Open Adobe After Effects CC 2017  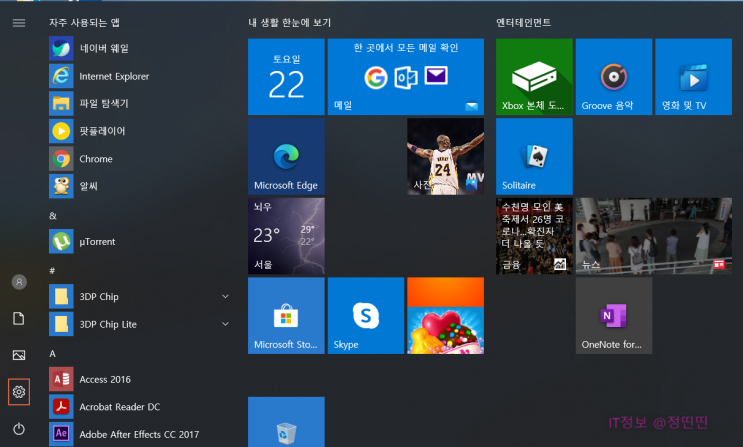tap(140, 434)
